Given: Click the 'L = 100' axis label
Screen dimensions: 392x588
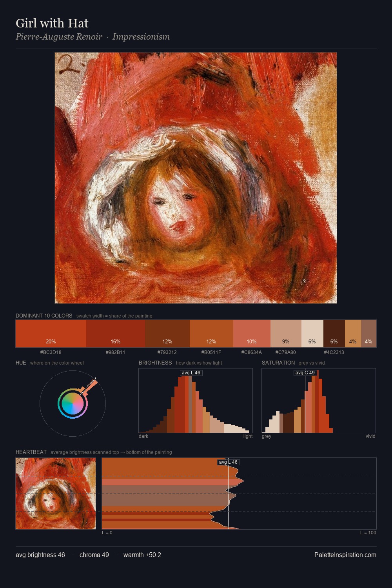Looking at the screenshot, I should pyautogui.click(x=368, y=533).
